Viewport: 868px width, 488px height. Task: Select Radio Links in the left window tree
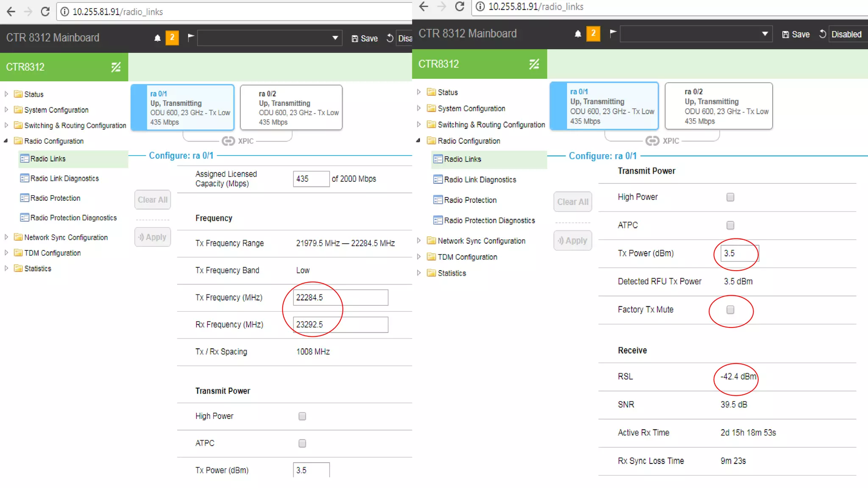tap(48, 159)
